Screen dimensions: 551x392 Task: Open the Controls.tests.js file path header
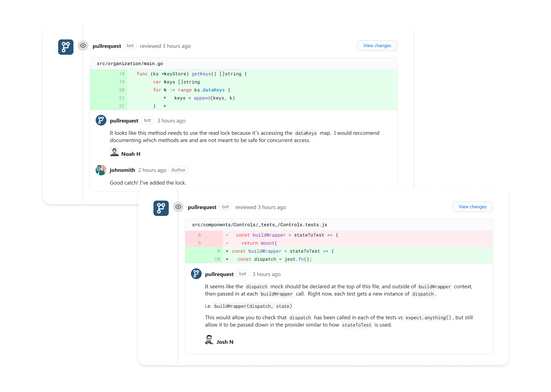coord(259,225)
